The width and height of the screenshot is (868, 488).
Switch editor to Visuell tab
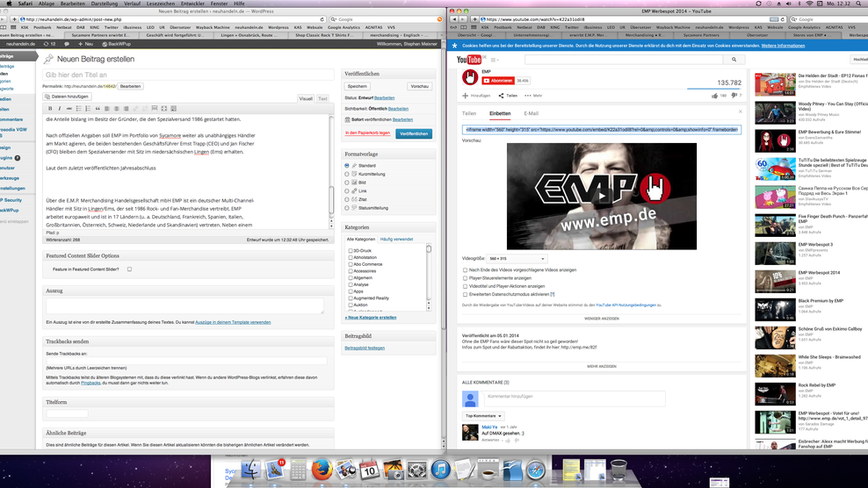point(306,98)
